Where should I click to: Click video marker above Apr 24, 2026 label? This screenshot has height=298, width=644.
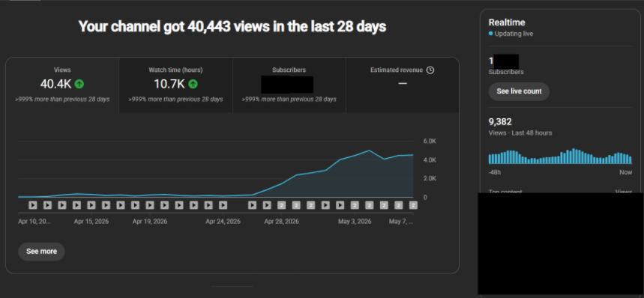tap(223, 205)
